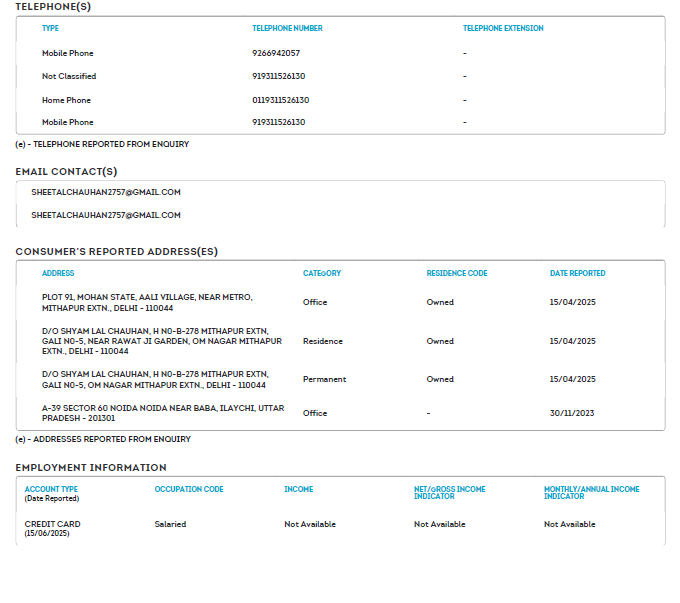Click the Telephone Number column header
Viewport: 680px width, 603px height.
(287, 29)
